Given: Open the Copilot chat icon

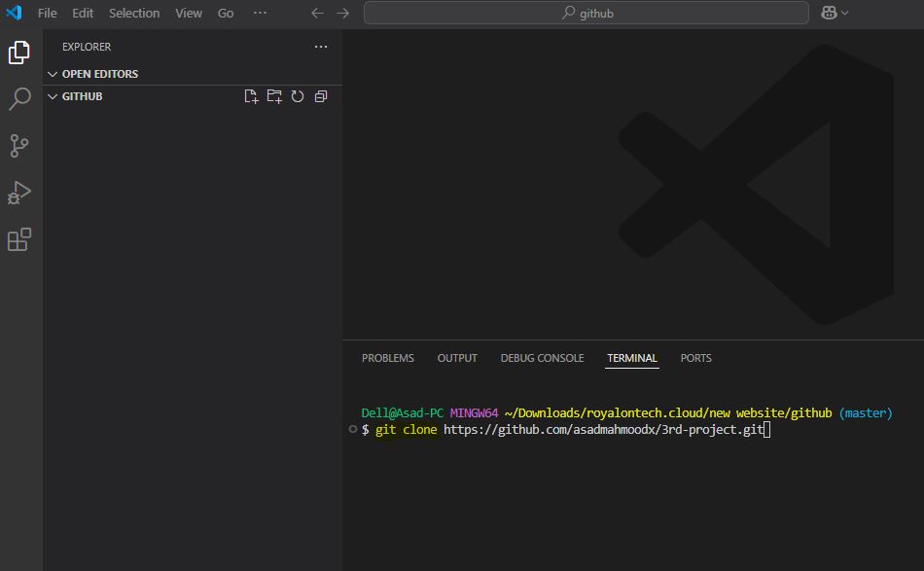Looking at the screenshot, I should (x=829, y=13).
